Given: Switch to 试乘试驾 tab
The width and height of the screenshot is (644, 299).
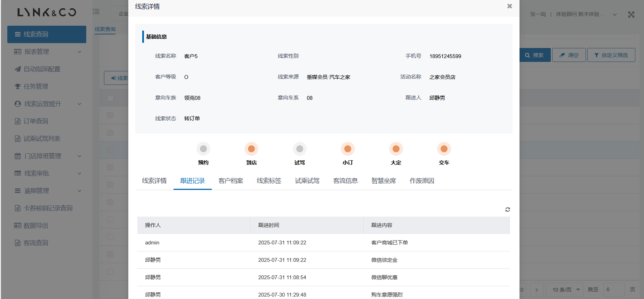Looking at the screenshot, I should tap(307, 181).
